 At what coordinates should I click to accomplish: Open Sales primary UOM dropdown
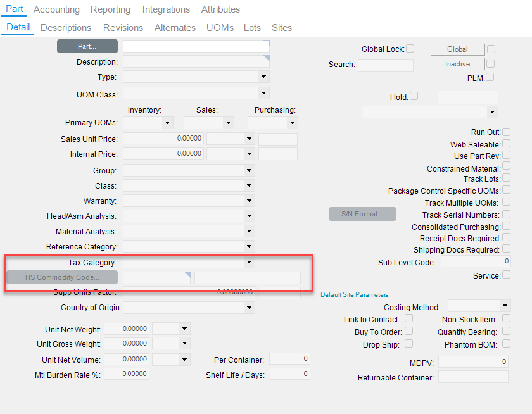pos(229,122)
